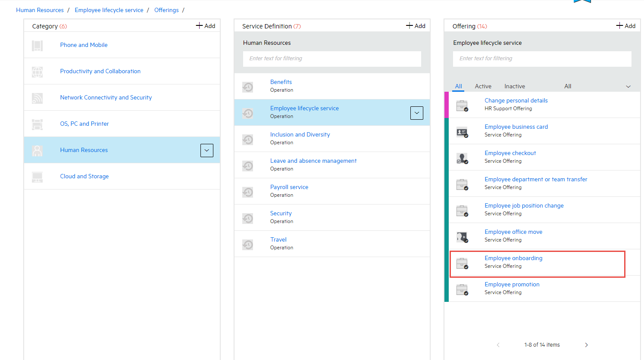Open the All filter dropdown in Offering panel
Screen dimensions: 644x360
click(628, 86)
